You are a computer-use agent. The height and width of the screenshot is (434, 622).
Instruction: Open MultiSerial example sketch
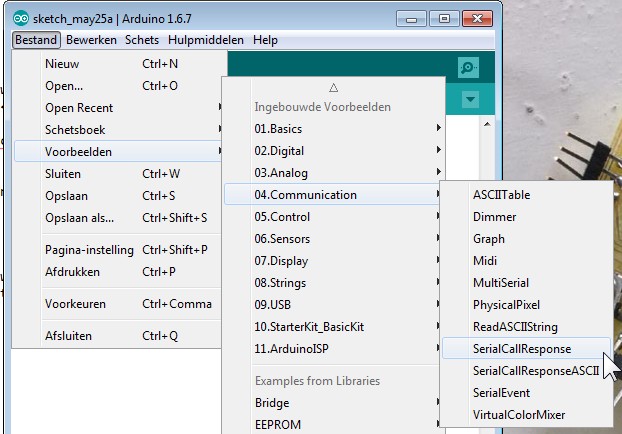pyautogui.click(x=526, y=283)
